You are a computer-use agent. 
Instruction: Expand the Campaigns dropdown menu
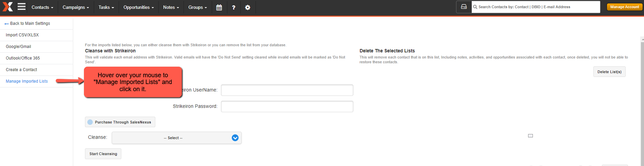(x=76, y=7)
